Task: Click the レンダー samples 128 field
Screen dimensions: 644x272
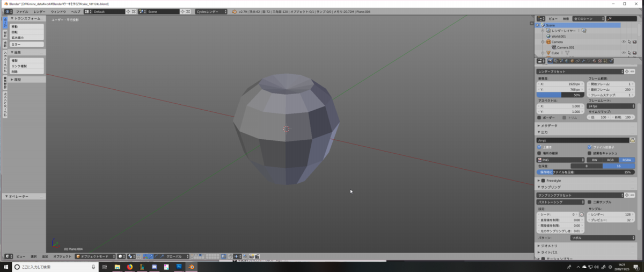Action: [x=611, y=214]
